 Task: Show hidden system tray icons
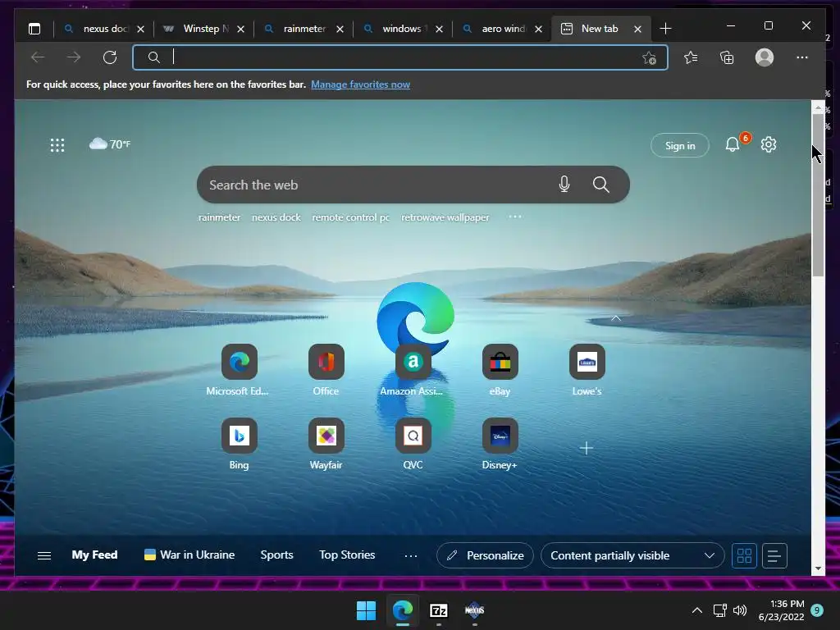697,610
